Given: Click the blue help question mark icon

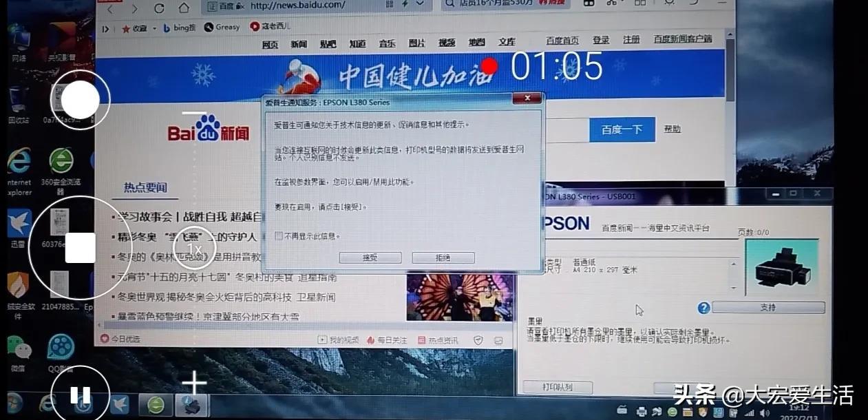Looking at the screenshot, I should click(x=703, y=308).
